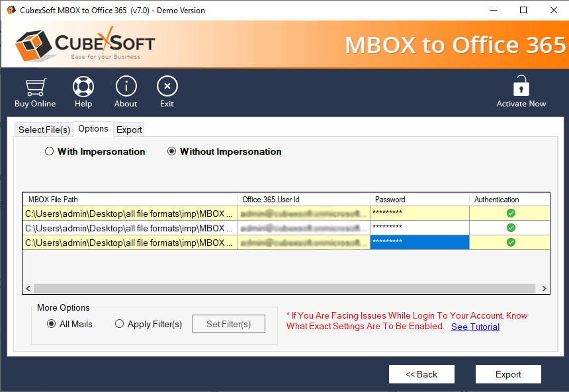
Task: Select the All Mails option
Action: [x=52, y=324]
